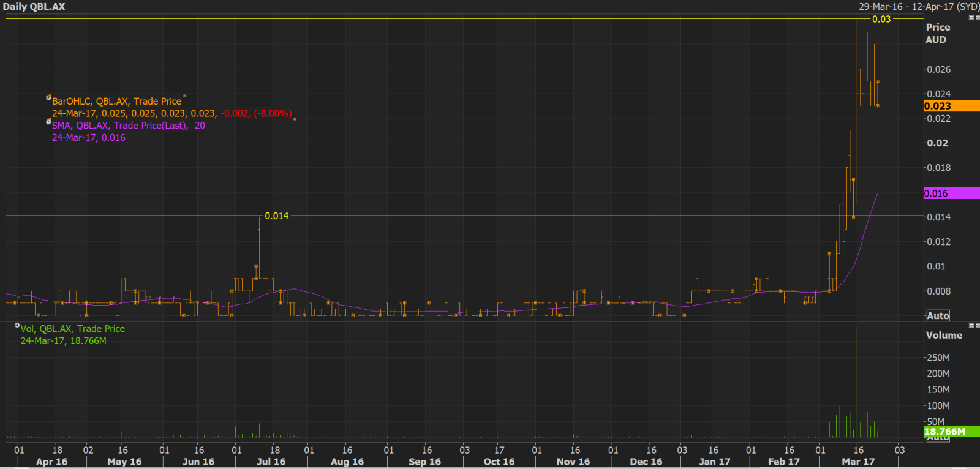Select the BarOHLC, QBL.AX, Trade Price legend

tap(116, 102)
